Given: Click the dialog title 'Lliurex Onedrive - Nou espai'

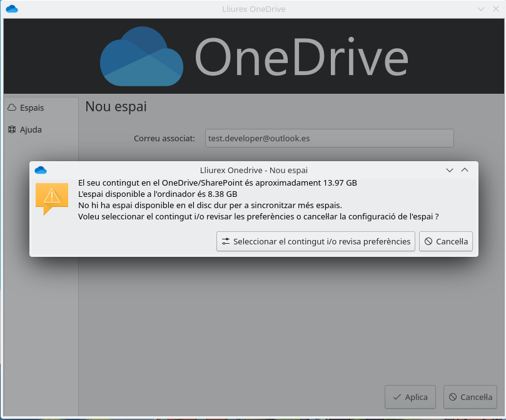Looking at the screenshot, I should pyautogui.click(x=253, y=170).
